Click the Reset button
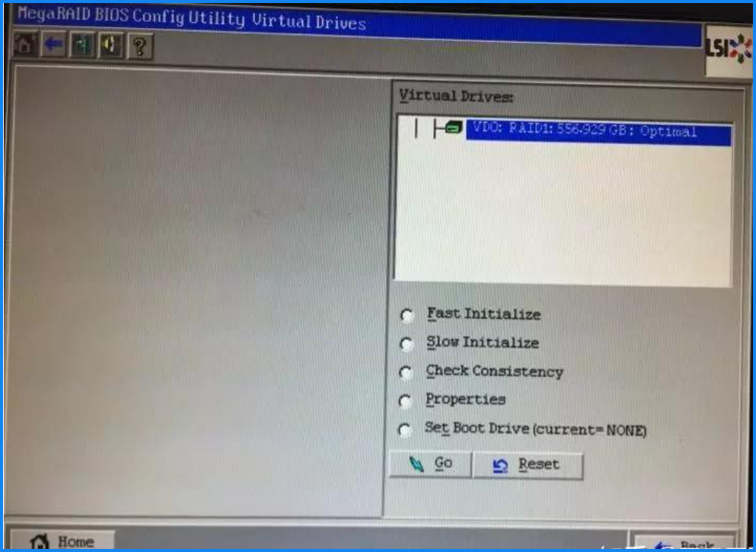The image size is (756, 552). click(x=528, y=465)
